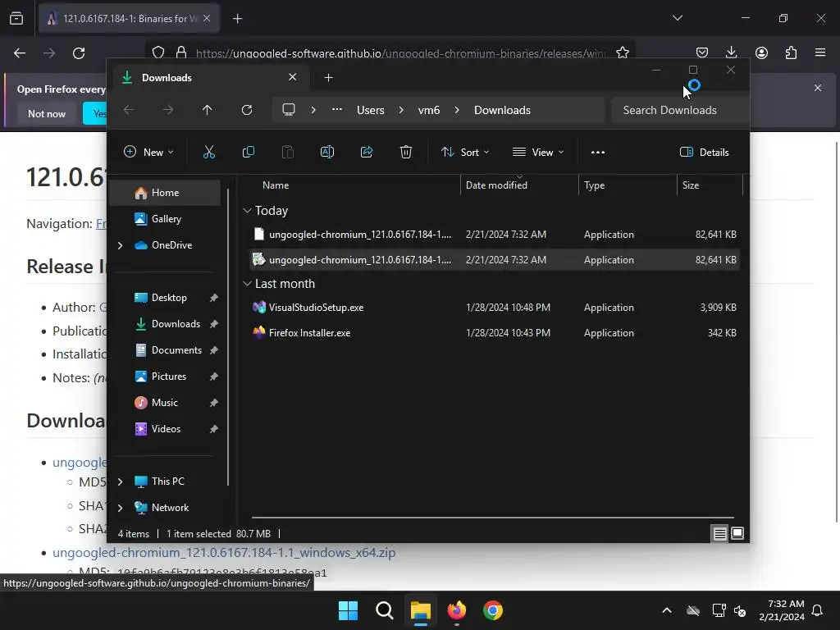This screenshot has height=630, width=840.
Task: Click Not now in Firefox notification bar
Action: [x=47, y=113]
